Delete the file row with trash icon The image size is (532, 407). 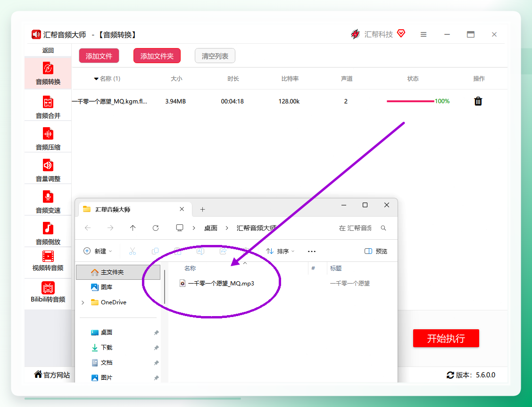478,101
